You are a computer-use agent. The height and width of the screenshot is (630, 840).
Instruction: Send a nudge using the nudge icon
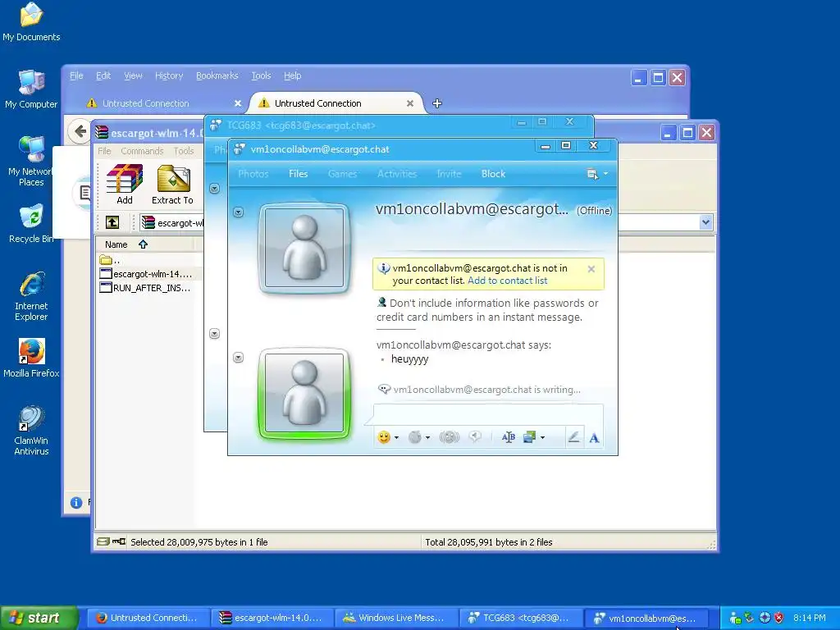(449, 437)
